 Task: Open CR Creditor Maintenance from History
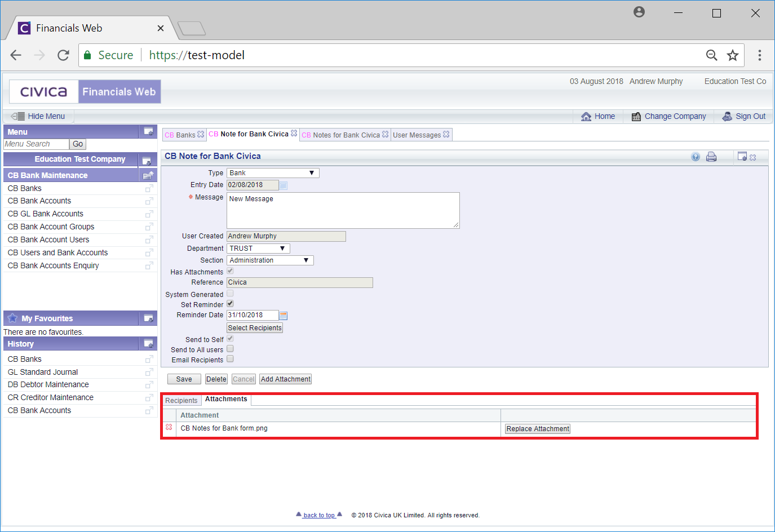click(x=50, y=397)
